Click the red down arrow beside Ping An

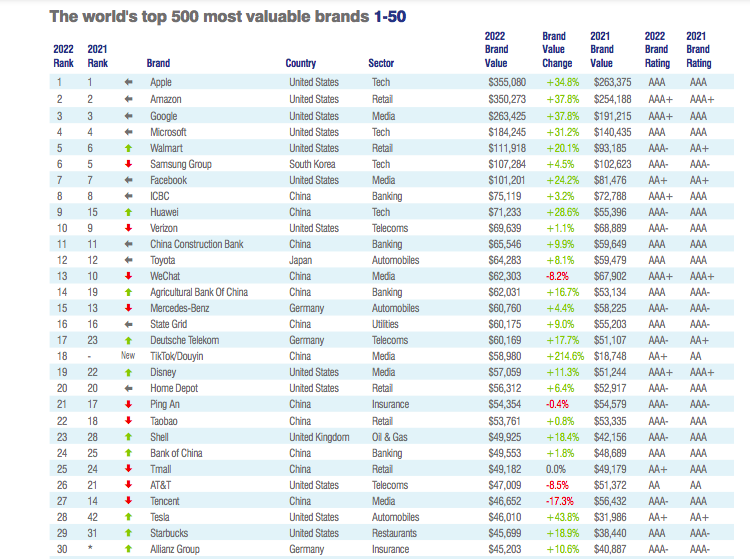tap(128, 405)
